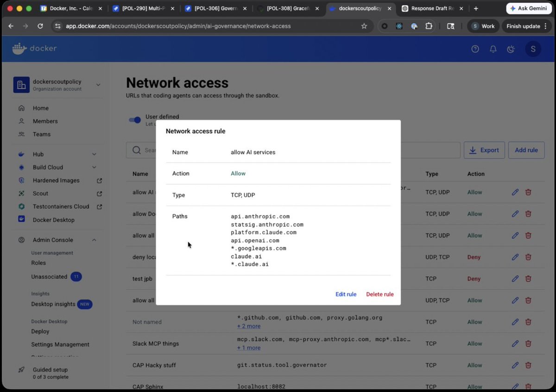Open Chrome menu three dots
This screenshot has width=556, height=392.
coord(545,26)
